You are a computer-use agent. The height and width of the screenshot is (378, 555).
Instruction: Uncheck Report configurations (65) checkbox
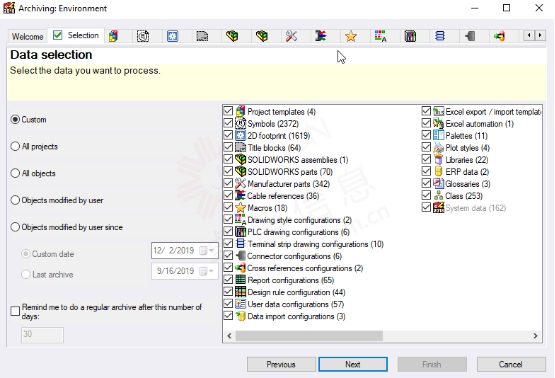click(x=228, y=280)
